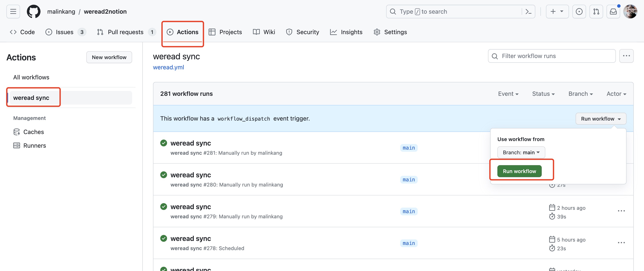Open the command palette icon
This screenshot has height=271, width=644.
[x=528, y=12]
